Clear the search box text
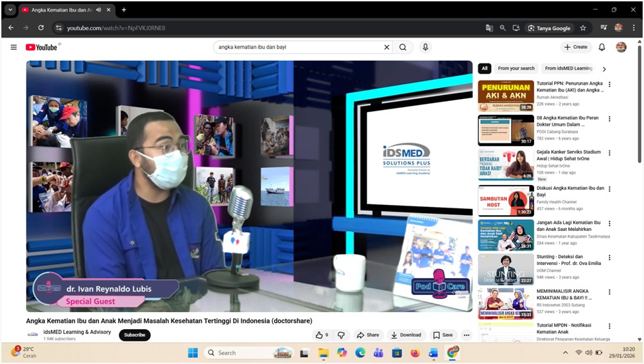644x364 pixels. [x=386, y=47]
